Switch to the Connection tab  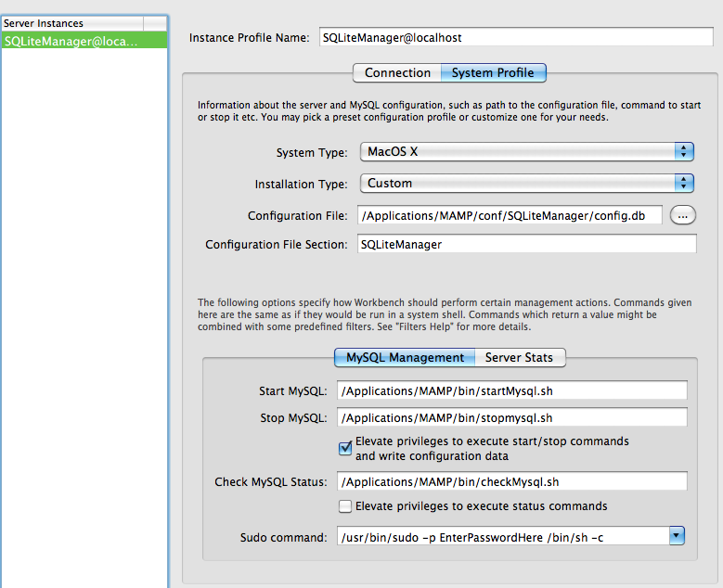point(397,73)
